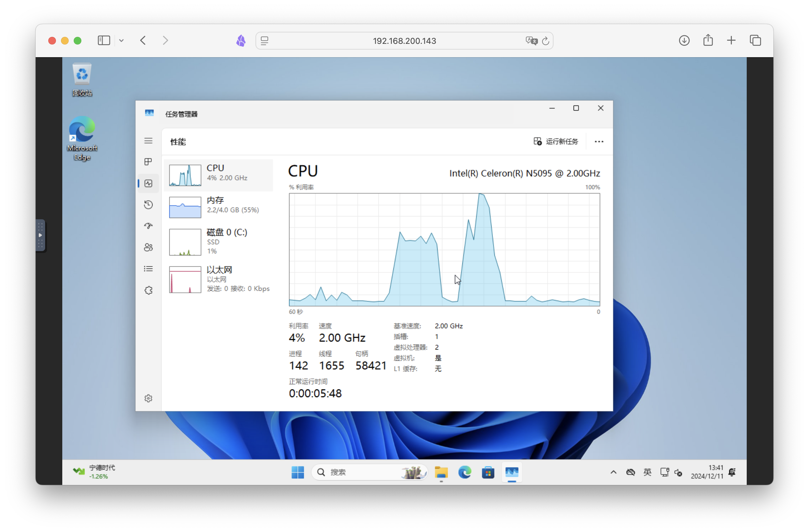Toggle the 英 input language indicator
The image size is (809, 532).
tap(647, 472)
